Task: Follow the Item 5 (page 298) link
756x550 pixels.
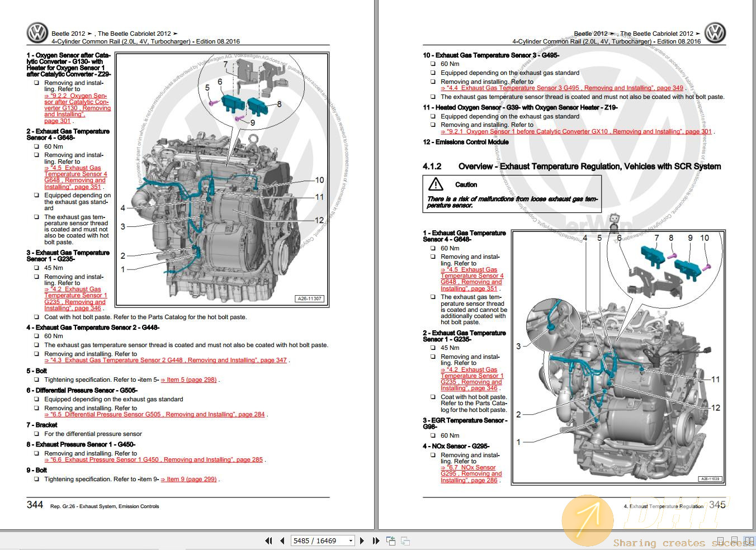Action: [188, 380]
